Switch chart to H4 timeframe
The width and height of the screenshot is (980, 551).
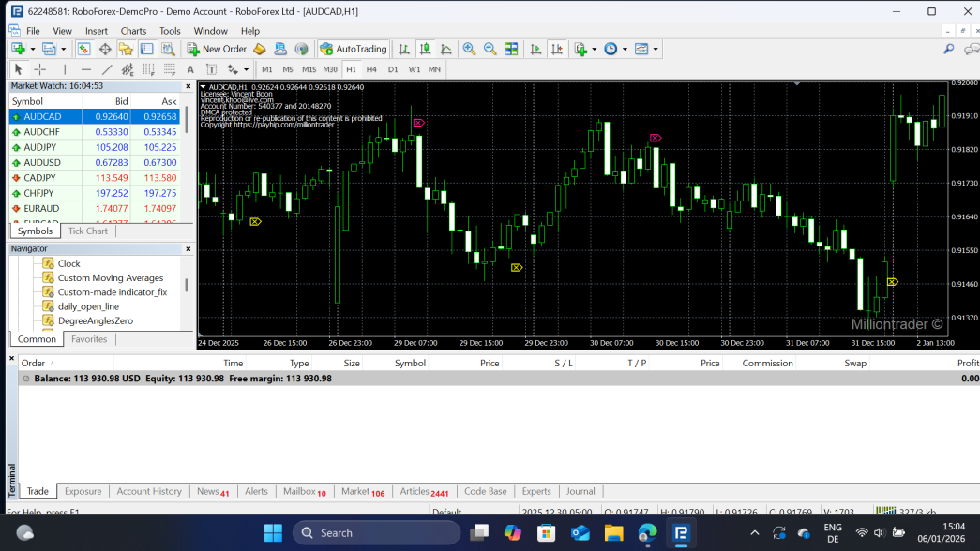(371, 69)
